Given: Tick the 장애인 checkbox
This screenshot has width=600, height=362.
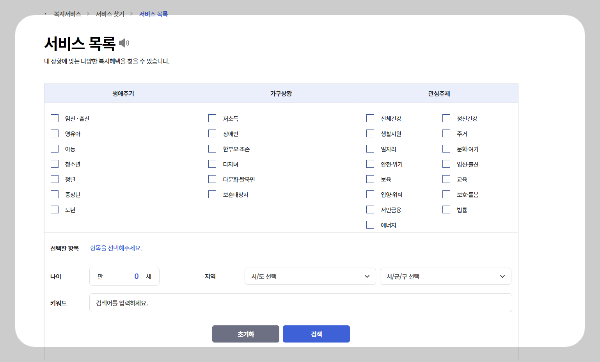Looking at the screenshot, I should 212,134.
